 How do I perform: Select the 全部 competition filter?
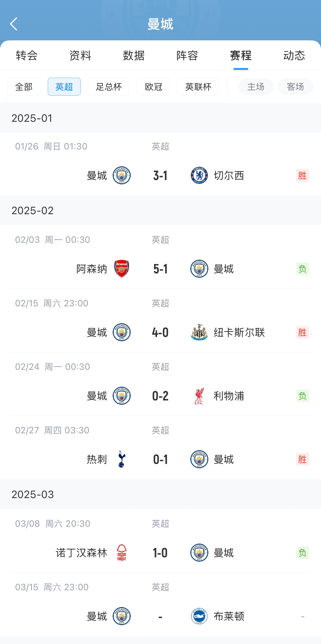(24, 87)
